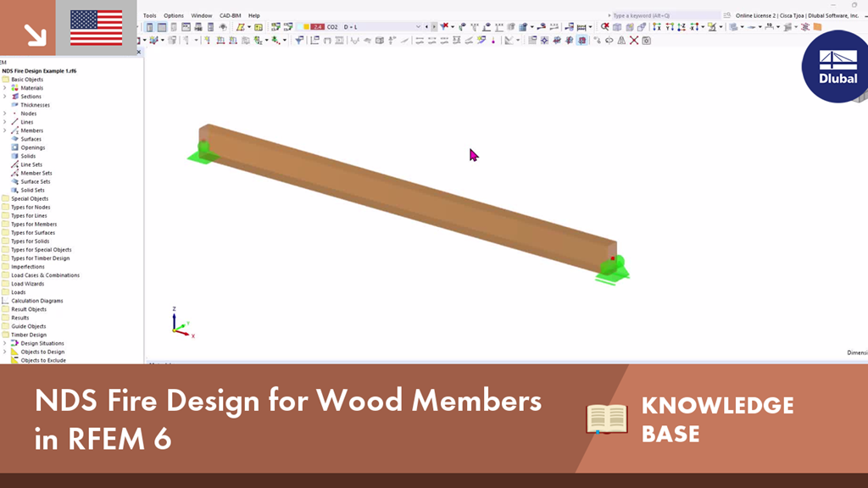Select Objects to Exclude item

[x=43, y=360]
